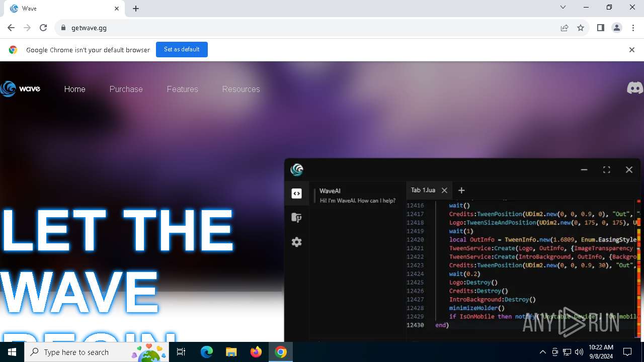Click the taskbar search box
Image resolution: width=644 pixels, height=362 pixels.
coord(98,352)
